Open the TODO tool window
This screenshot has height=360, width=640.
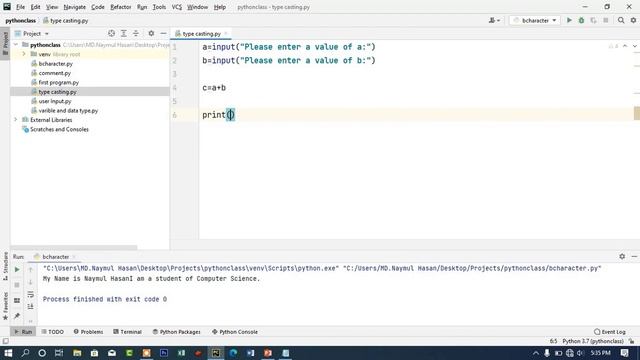click(53, 332)
